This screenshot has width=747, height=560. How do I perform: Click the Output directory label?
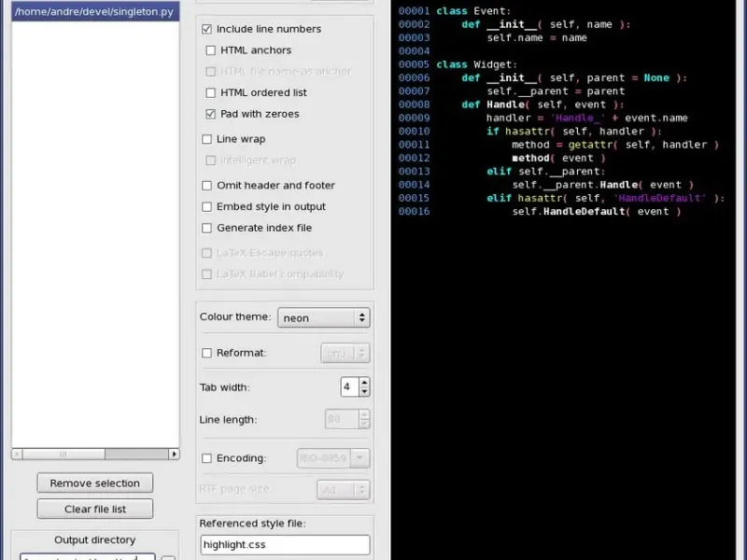point(95,539)
